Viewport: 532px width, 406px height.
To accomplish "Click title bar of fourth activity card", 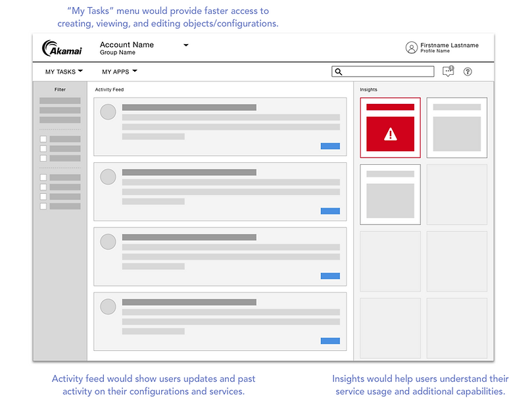I will [x=189, y=302].
